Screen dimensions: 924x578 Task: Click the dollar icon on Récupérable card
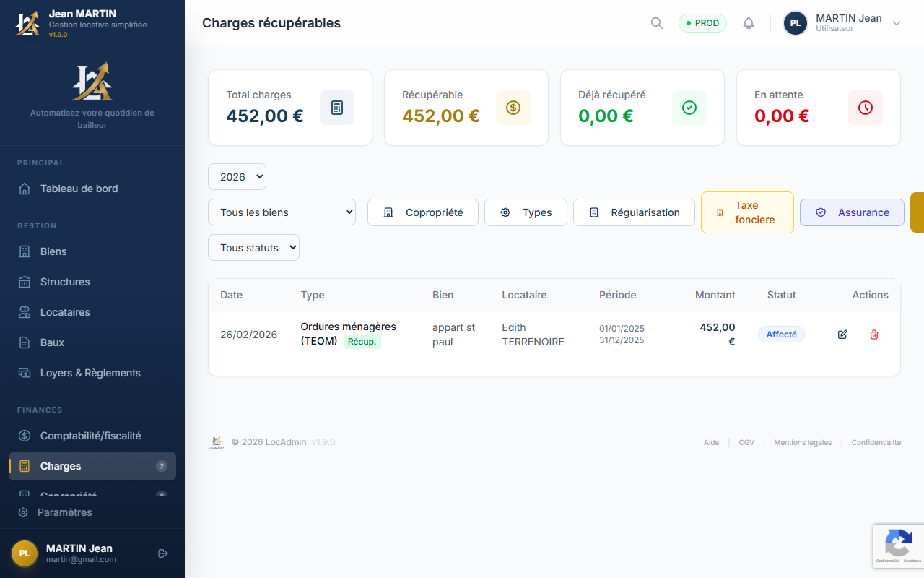[x=513, y=107]
